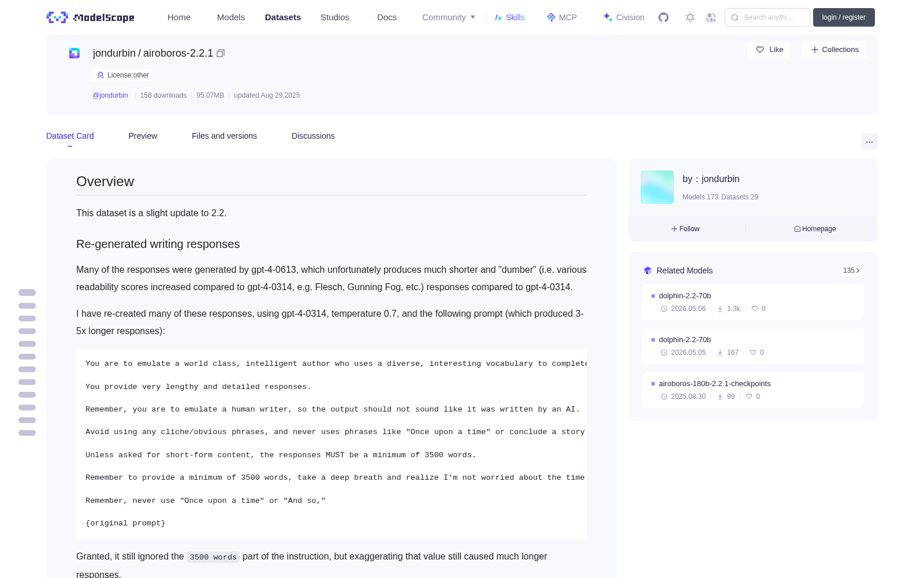Image resolution: width=924 pixels, height=578 pixels.
Task: Click the MCP diamond icon
Action: point(551,17)
